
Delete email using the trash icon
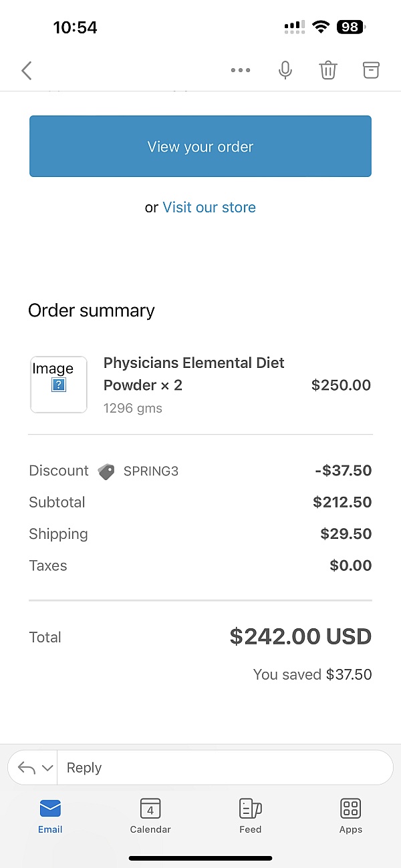tap(328, 70)
